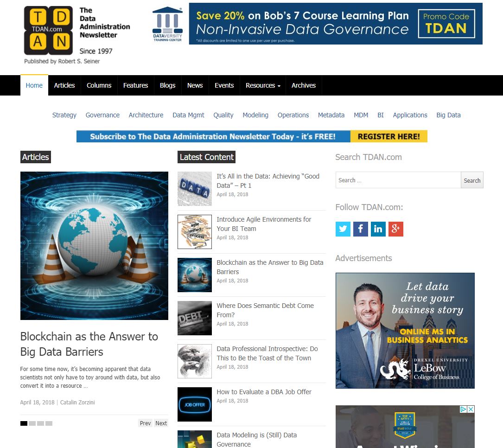
Task: Open the LinkedIn social icon
Action: pos(378,229)
